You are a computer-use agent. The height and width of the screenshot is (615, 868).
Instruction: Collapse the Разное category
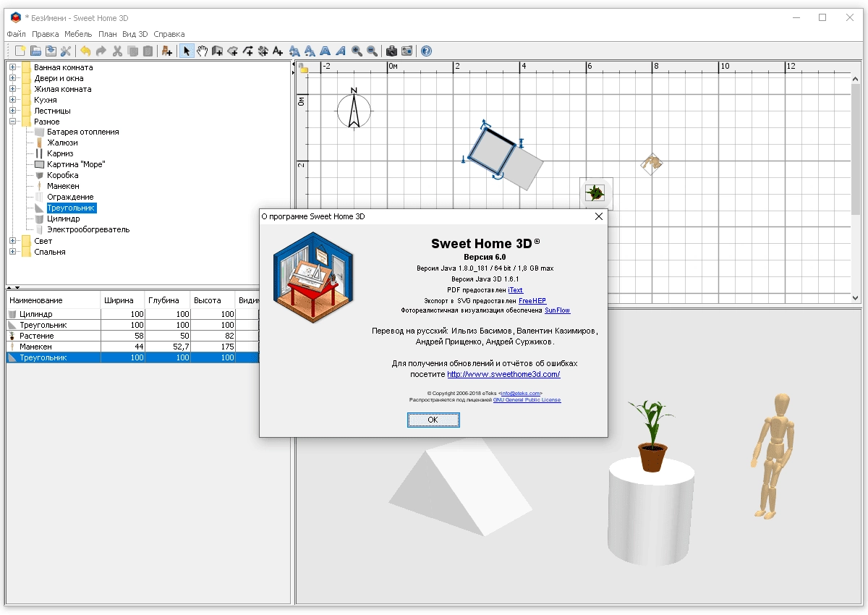(x=13, y=122)
